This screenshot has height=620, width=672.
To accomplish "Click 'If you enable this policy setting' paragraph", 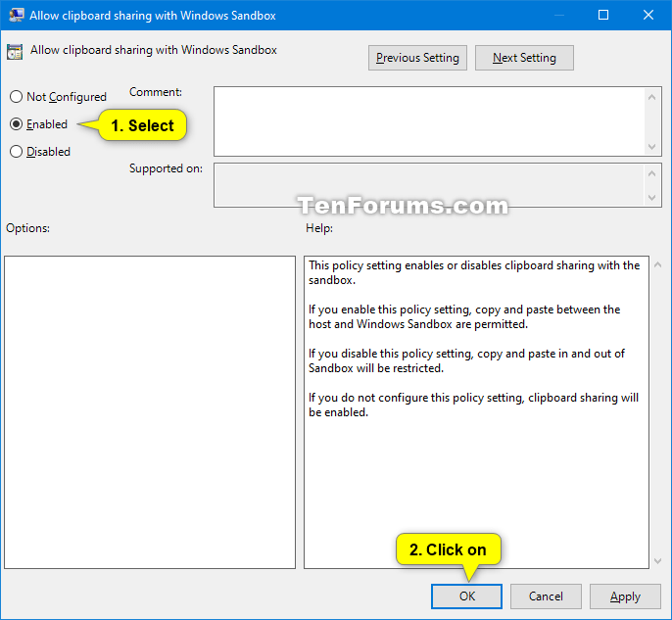I will [x=464, y=316].
